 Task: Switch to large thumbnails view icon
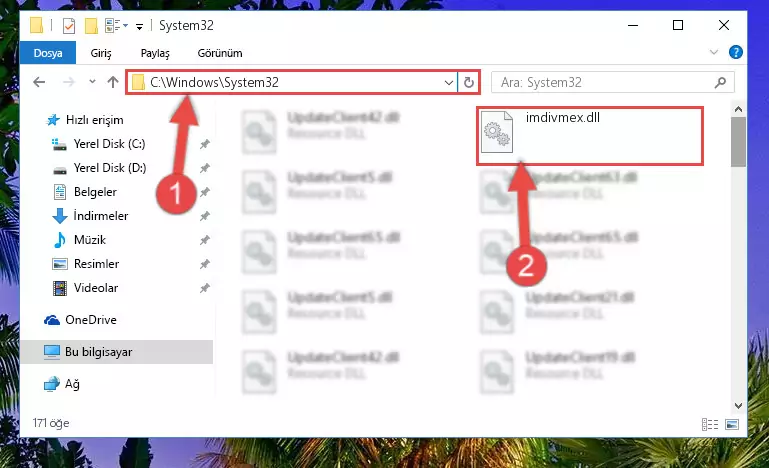(x=732, y=424)
